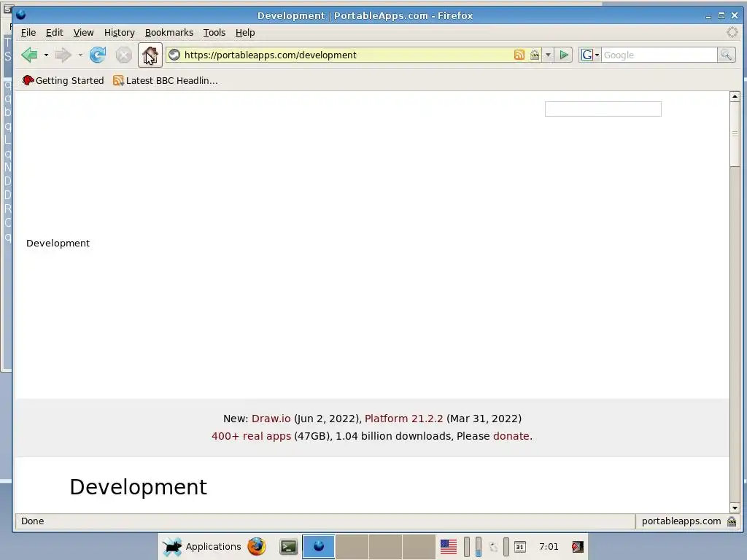Run search with the magnifier icon
Viewport: 747px width, 560px height.
[726, 55]
